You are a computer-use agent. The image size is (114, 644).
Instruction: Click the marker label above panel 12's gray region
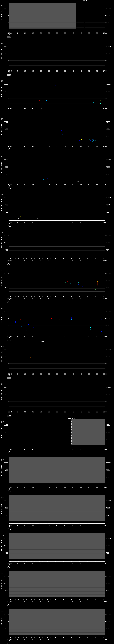(x=71, y=418)
